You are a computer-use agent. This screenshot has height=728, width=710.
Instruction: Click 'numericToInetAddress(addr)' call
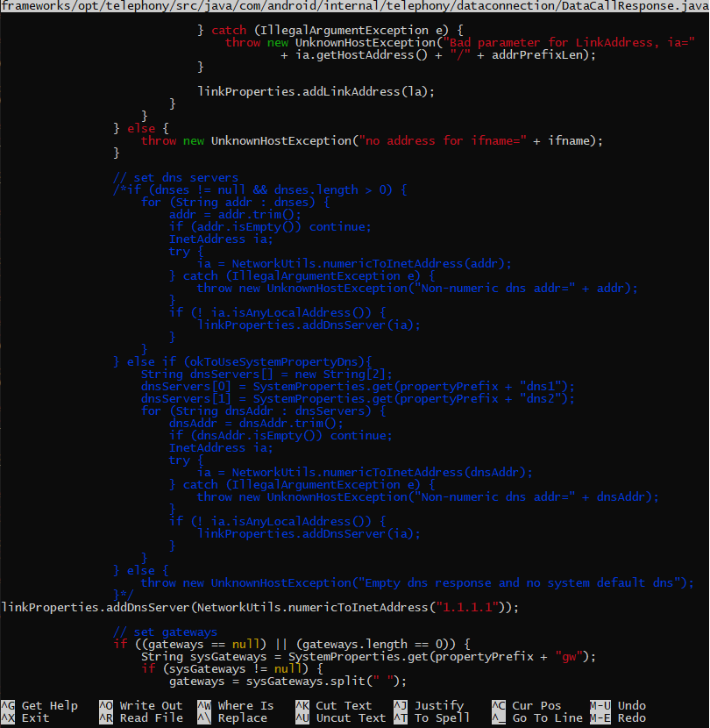tap(414, 264)
